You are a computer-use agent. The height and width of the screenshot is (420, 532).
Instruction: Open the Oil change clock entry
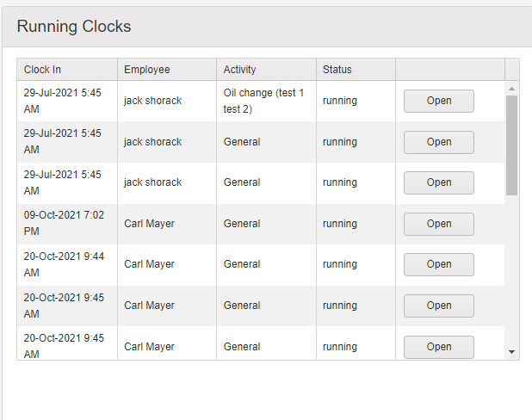pyautogui.click(x=439, y=101)
